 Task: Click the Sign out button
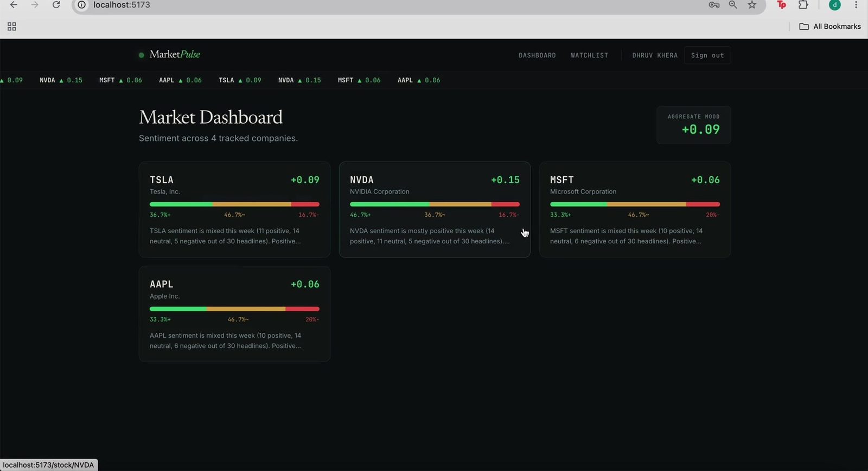pos(707,55)
